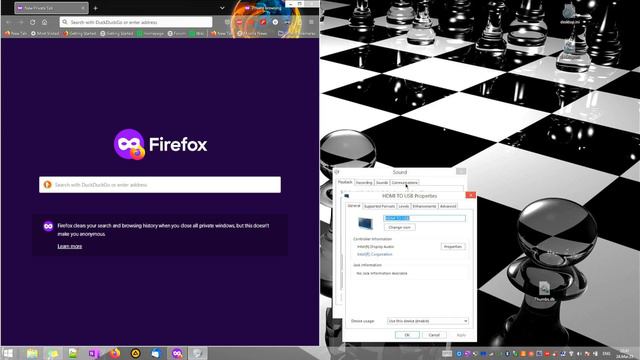Click the Firefox home icon
The width and height of the screenshot is (640, 360).
pyautogui.click(x=44, y=22)
